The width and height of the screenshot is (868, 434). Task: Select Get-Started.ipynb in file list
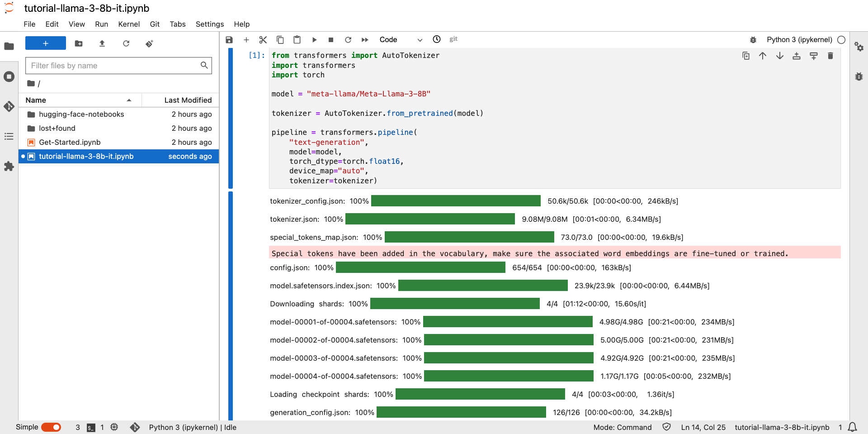[x=119, y=142]
